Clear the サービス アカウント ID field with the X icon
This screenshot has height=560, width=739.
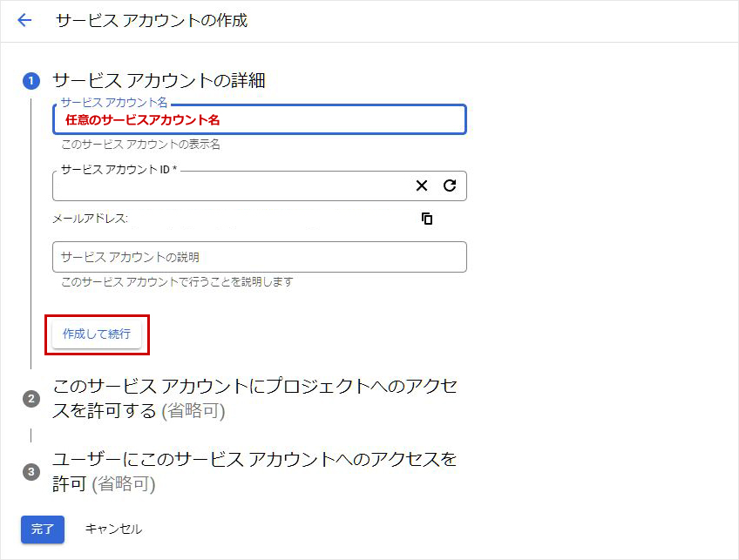coord(422,186)
